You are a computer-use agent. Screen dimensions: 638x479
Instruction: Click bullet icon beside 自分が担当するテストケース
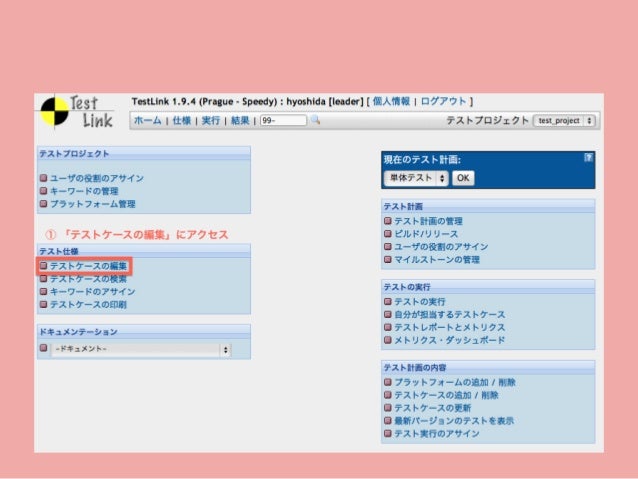tap(388, 314)
